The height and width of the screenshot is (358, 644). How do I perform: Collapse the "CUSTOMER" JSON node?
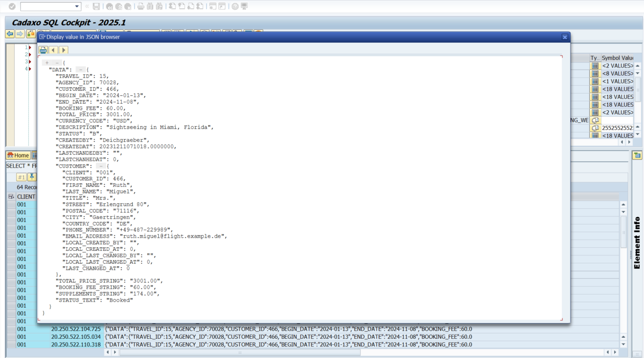tap(101, 166)
